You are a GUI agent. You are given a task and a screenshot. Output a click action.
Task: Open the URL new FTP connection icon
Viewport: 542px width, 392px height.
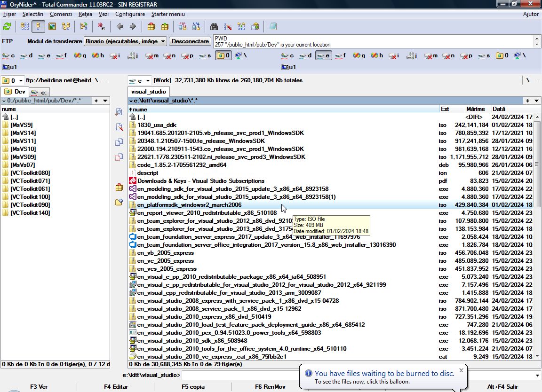click(x=196, y=27)
